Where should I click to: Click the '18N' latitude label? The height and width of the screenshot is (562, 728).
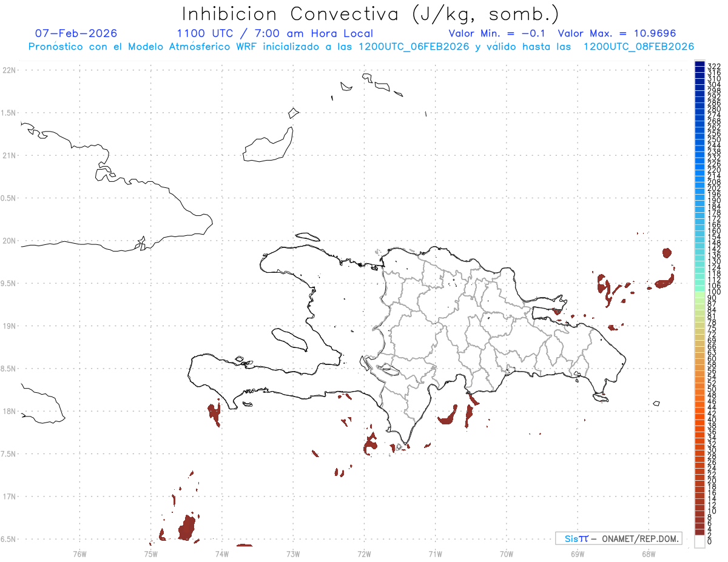pos(9,411)
